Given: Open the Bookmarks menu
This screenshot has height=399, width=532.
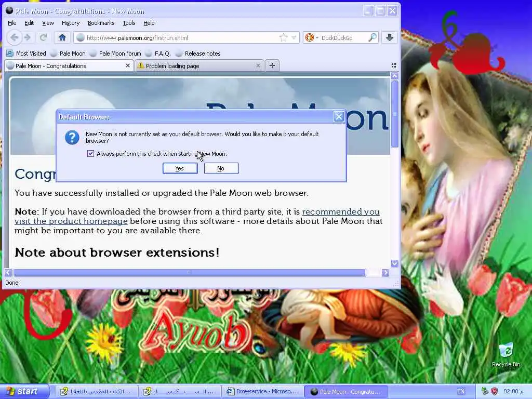Looking at the screenshot, I should coord(101,23).
